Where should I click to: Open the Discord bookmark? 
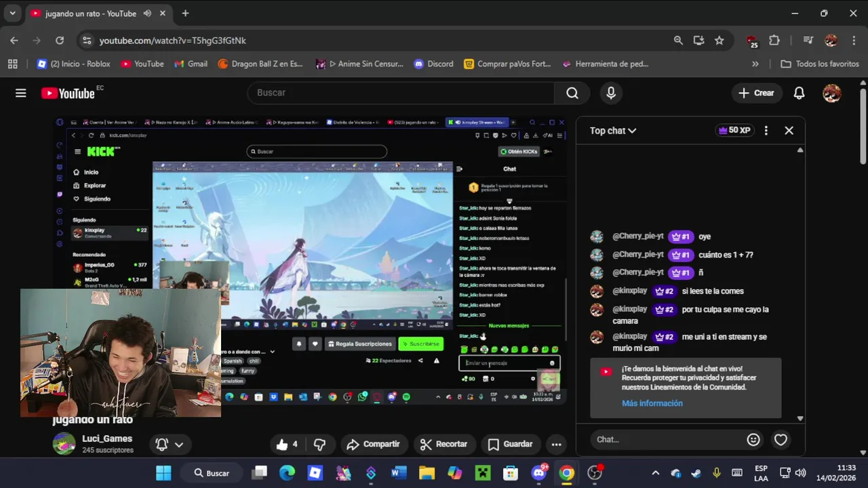pyautogui.click(x=433, y=64)
